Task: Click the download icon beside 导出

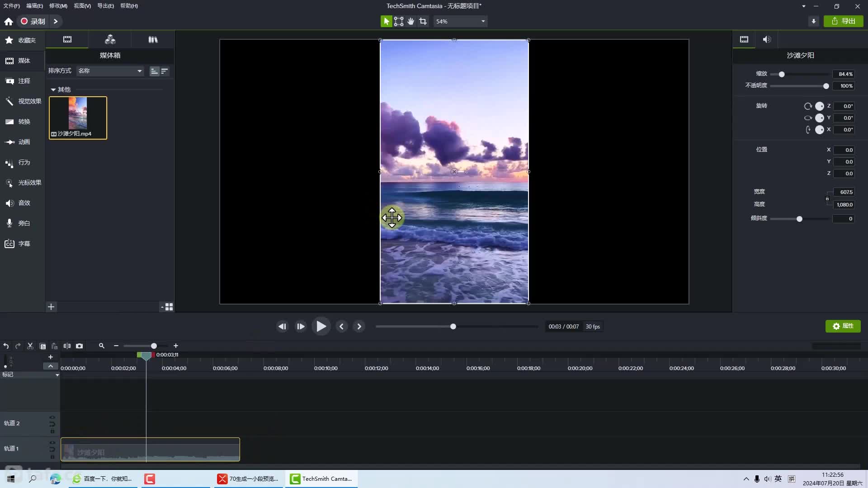Action: click(x=814, y=21)
